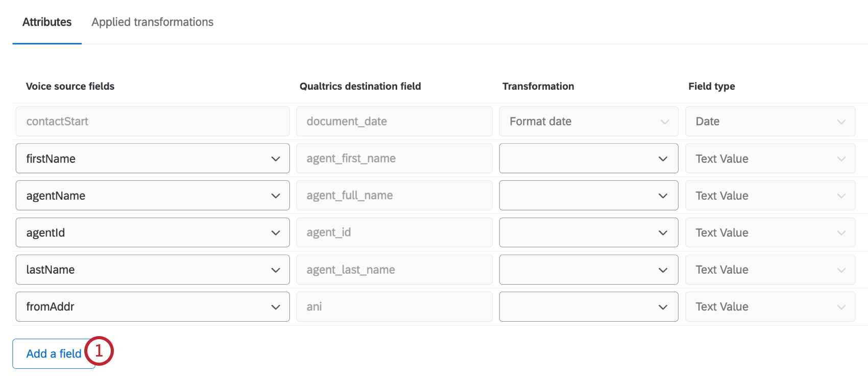Switch to the Attributes tab
Viewport: 868px width, 379px height.
click(47, 22)
